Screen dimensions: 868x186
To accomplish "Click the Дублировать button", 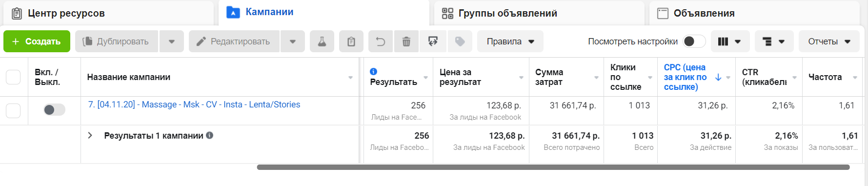I will pyautogui.click(x=116, y=41).
